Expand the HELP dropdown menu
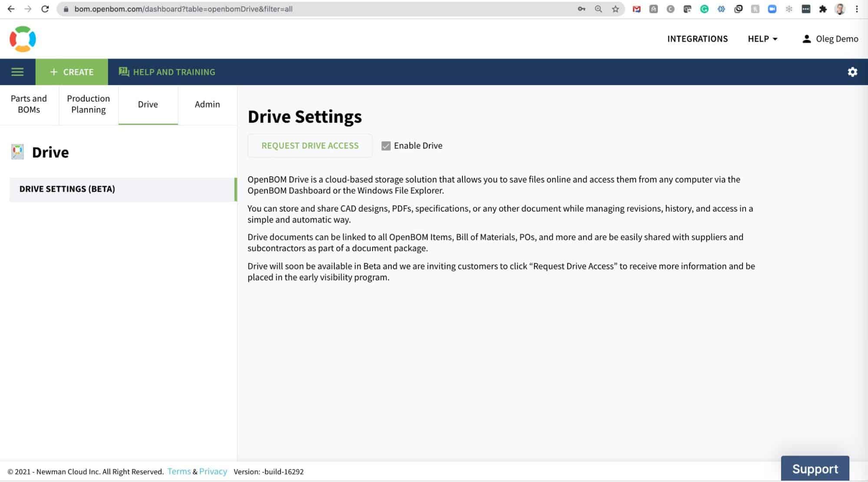 click(762, 39)
